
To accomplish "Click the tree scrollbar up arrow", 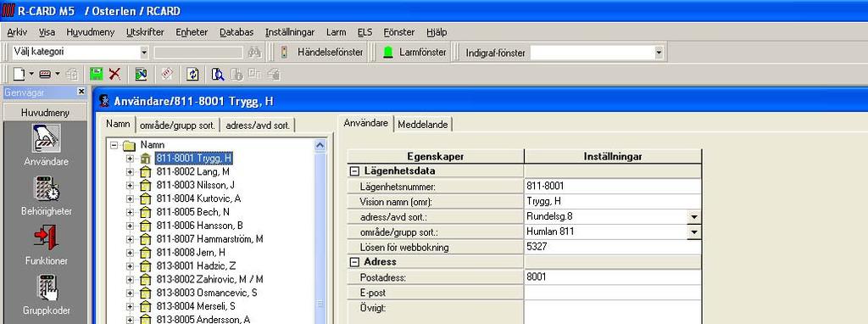I will (320, 146).
